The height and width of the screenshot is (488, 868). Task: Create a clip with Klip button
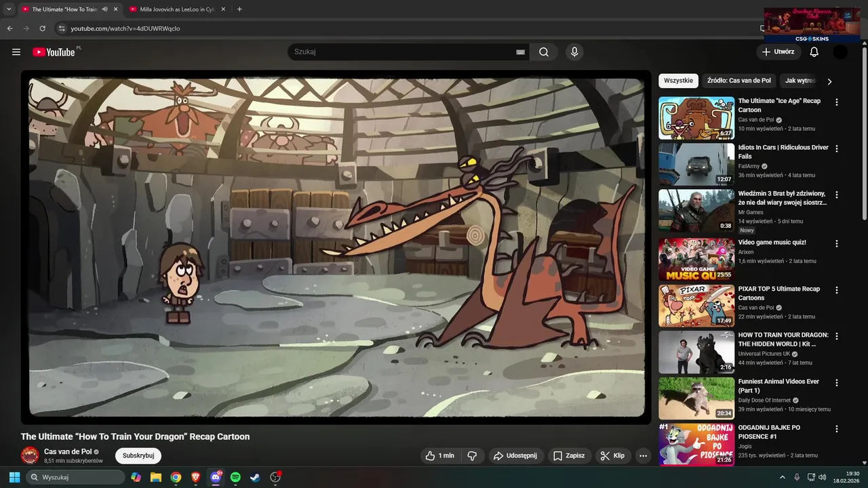click(x=612, y=455)
